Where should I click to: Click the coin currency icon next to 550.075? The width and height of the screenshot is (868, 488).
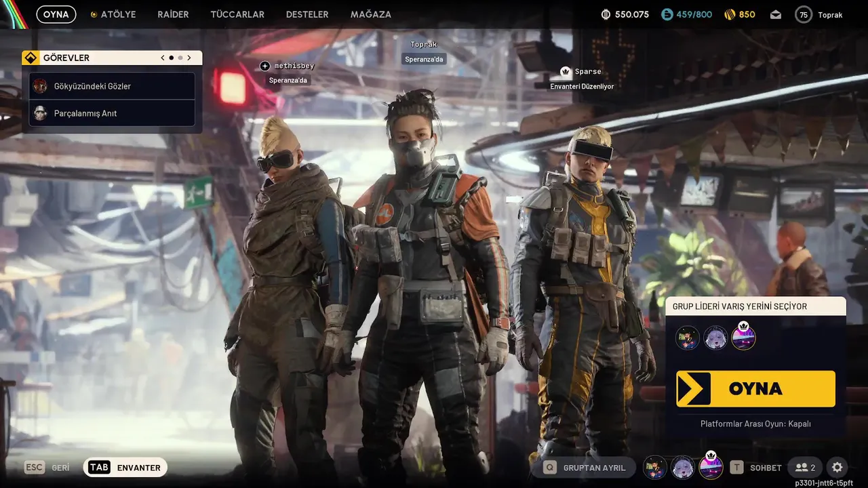click(606, 14)
